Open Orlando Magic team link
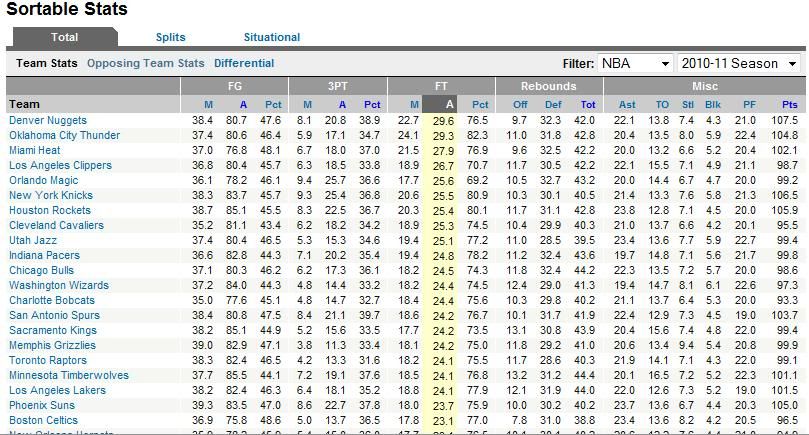The height and width of the screenshot is (435, 809). point(44,180)
